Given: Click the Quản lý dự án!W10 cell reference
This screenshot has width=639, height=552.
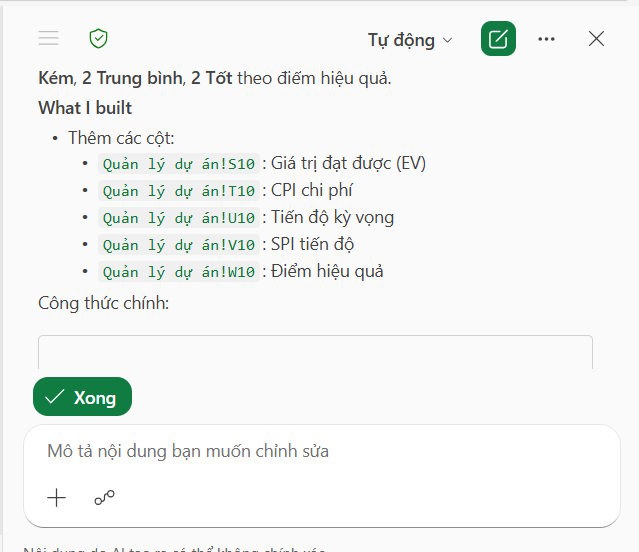Looking at the screenshot, I should [178, 272].
